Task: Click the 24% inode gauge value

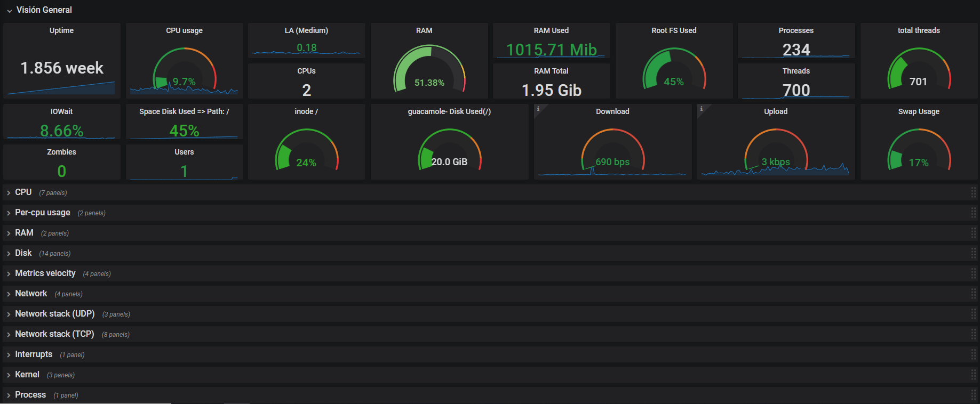Action: click(306, 163)
